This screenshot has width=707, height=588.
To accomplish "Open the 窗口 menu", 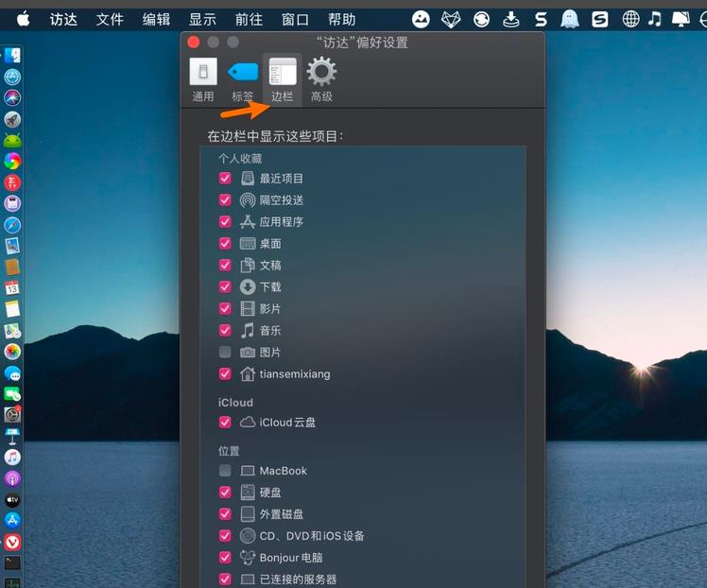I will click(x=295, y=20).
